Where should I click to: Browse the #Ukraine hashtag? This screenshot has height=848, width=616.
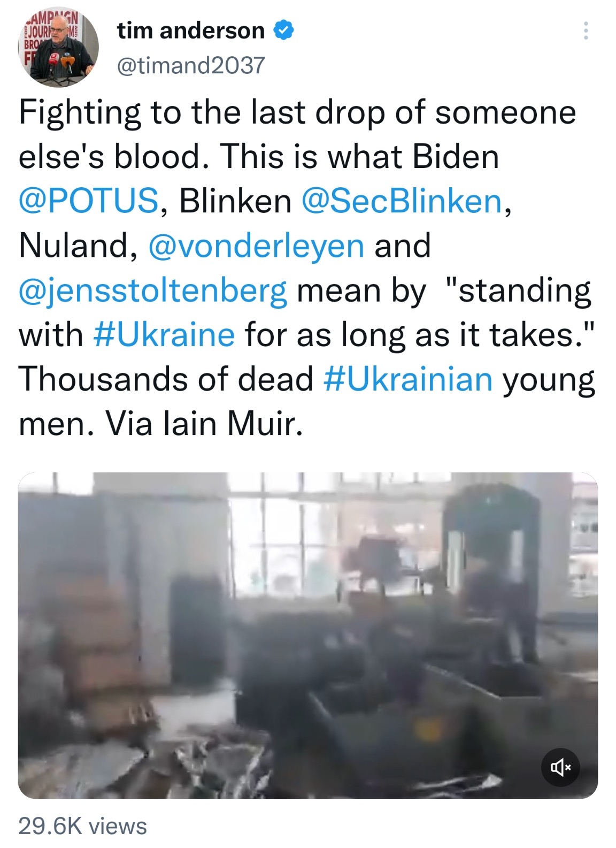click(x=164, y=335)
